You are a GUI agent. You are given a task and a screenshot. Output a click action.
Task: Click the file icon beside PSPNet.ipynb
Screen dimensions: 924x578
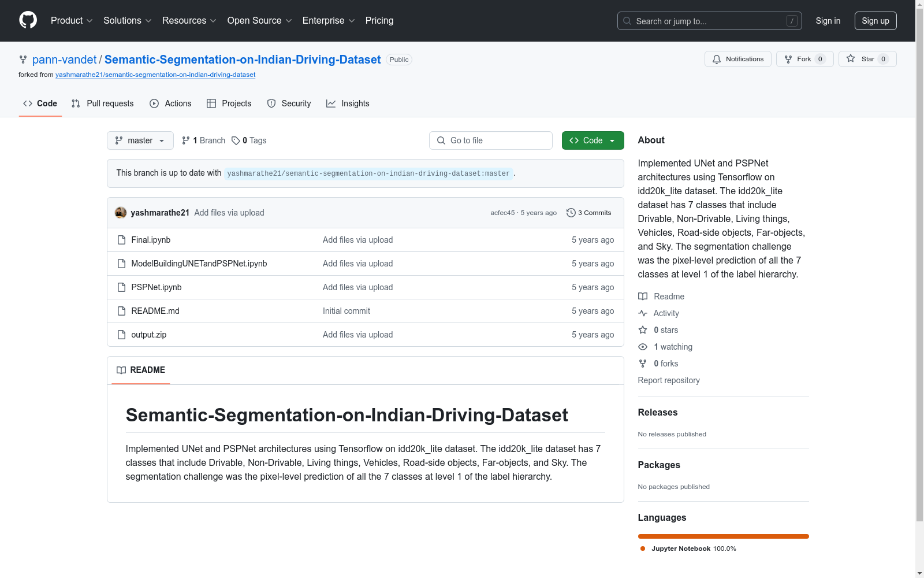(121, 287)
